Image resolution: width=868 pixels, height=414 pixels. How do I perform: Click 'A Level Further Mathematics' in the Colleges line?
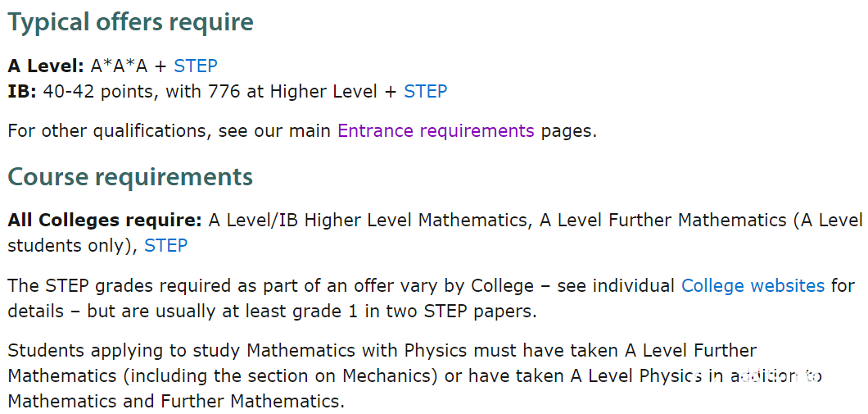click(x=663, y=220)
